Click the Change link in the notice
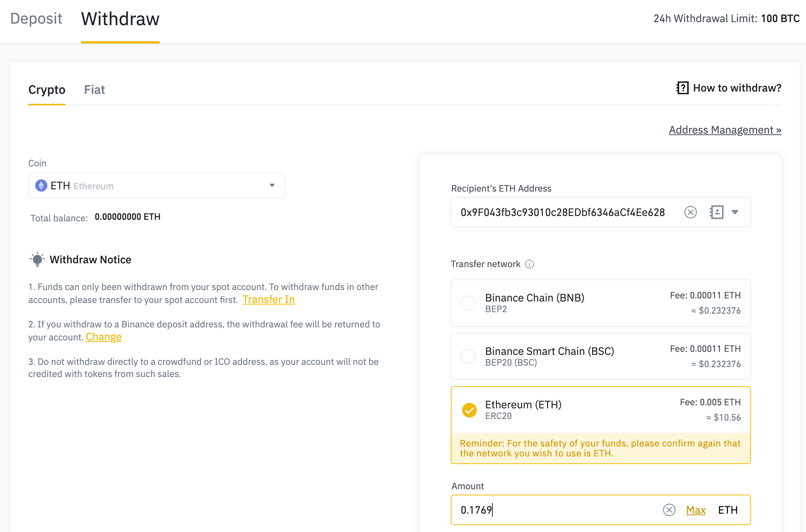The image size is (806, 532). pyautogui.click(x=104, y=337)
